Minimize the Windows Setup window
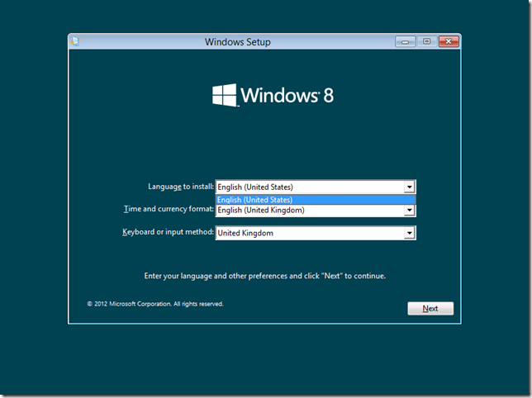Screen dimensions: 532x398 [x=405, y=41]
